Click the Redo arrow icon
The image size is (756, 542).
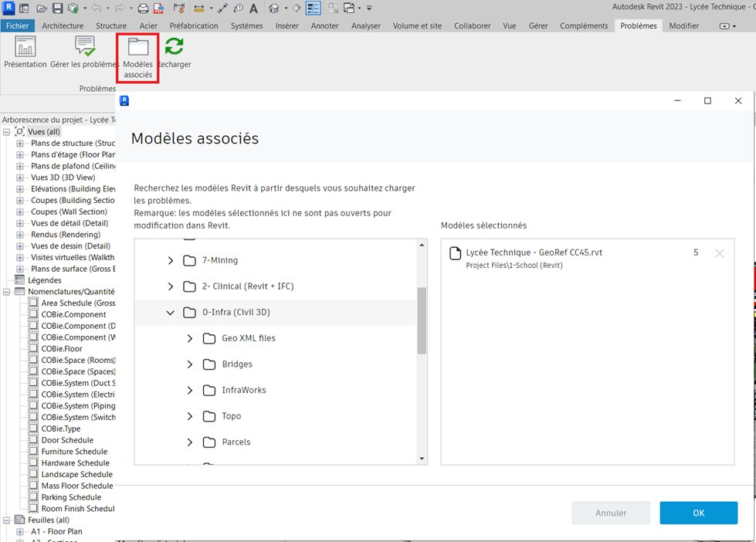coord(119,8)
